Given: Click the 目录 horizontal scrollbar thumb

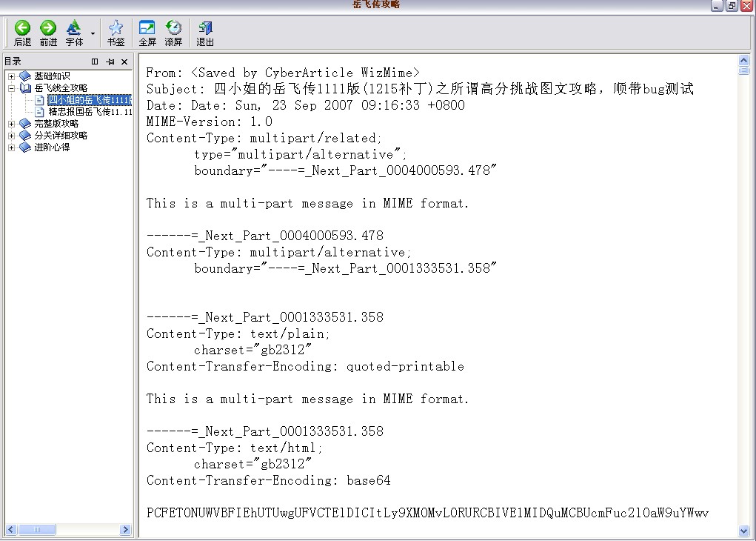Looking at the screenshot, I should point(37,529).
